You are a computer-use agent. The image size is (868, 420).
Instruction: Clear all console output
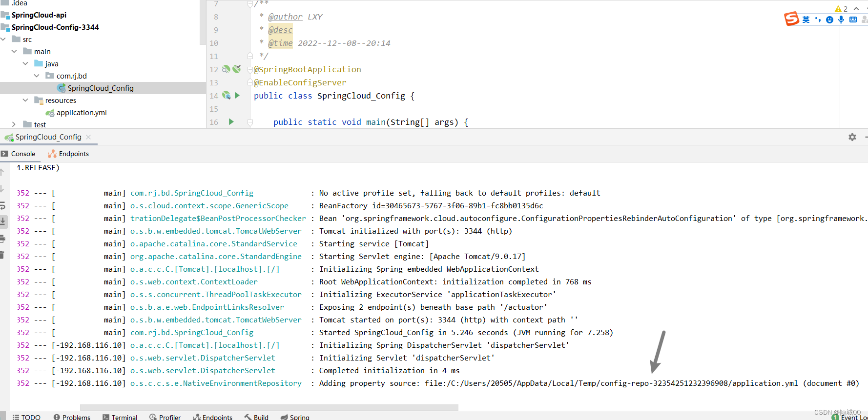[x=2, y=255]
